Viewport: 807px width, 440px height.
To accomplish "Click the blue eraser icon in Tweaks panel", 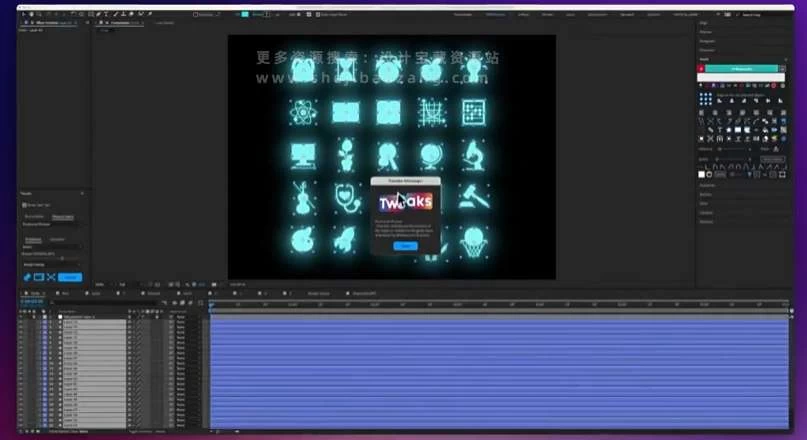I will point(27,276).
